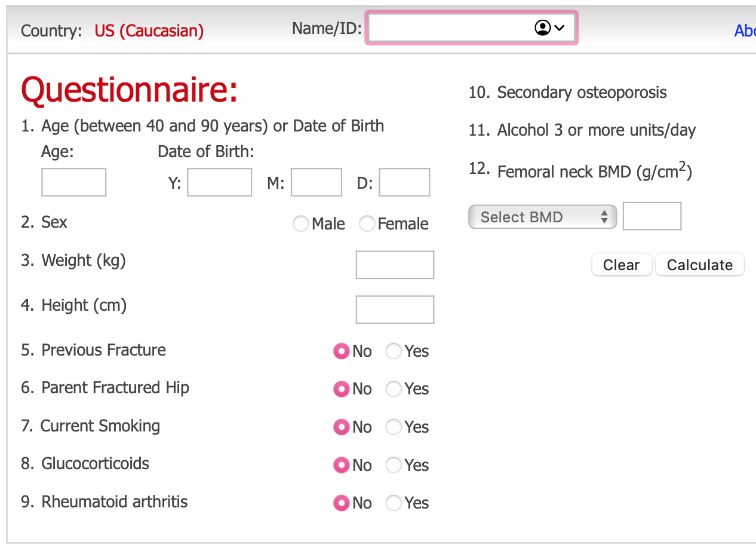Select Female for Sex
Screen dimensions: 756x551
[367, 224]
